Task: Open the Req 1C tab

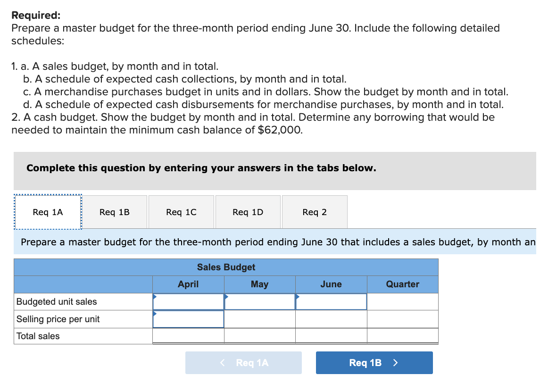Action: pos(181,212)
